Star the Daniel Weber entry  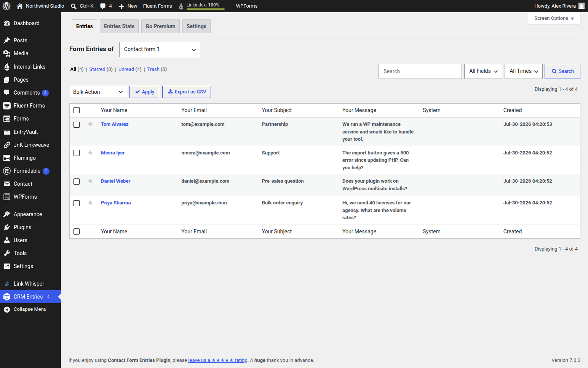tap(90, 181)
